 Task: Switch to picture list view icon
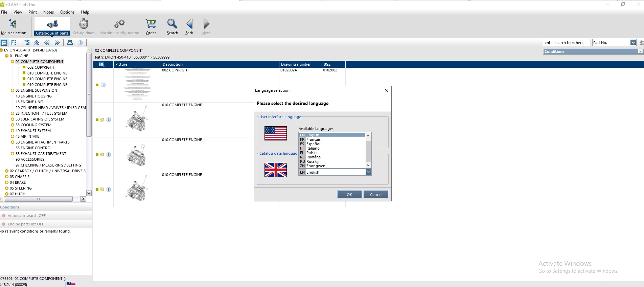pos(4,43)
